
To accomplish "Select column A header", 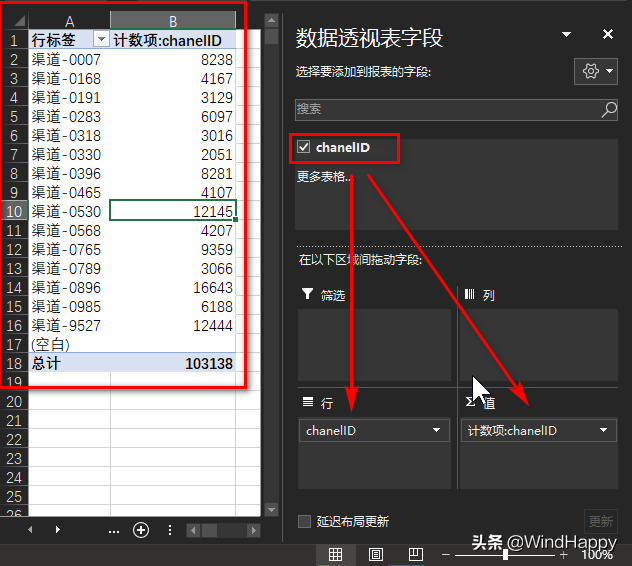I will tap(69, 21).
